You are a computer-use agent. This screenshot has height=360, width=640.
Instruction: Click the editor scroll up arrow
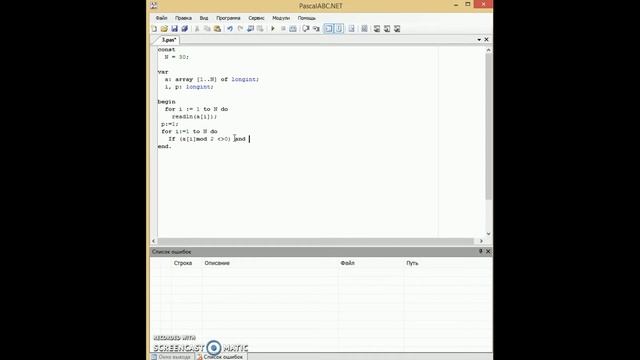point(489,50)
